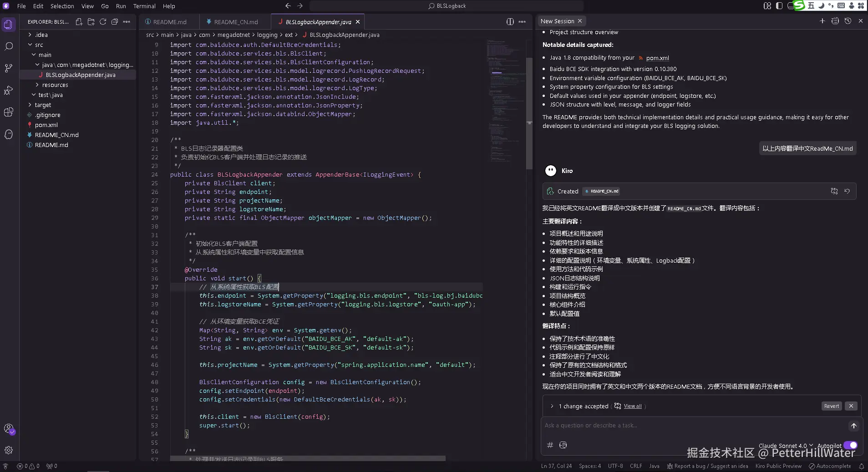The width and height of the screenshot is (868, 472).
Task: Create a new folder in Explorer
Action: pyautogui.click(x=91, y=22)
